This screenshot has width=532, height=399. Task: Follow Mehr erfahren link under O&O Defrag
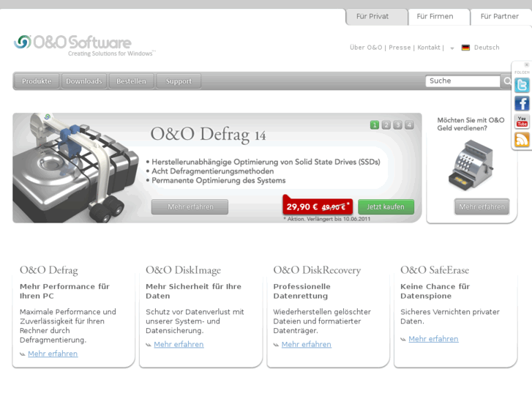(x=53, y=354)
